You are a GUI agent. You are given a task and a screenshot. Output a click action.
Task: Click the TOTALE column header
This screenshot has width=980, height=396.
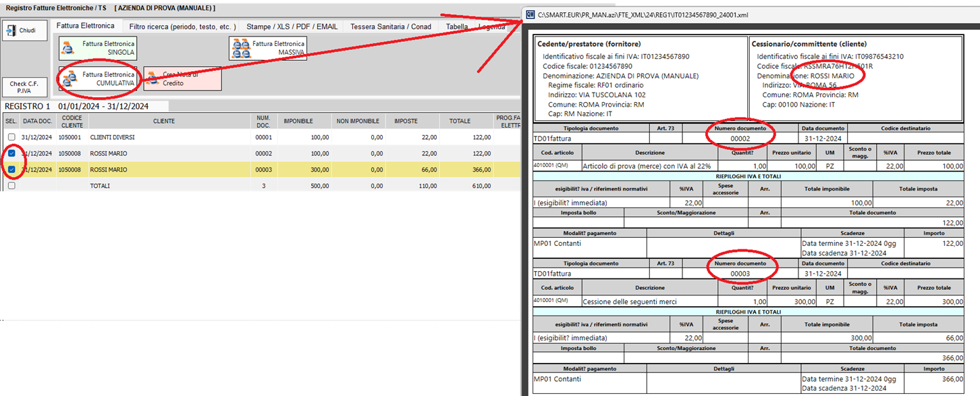point(465,122)
